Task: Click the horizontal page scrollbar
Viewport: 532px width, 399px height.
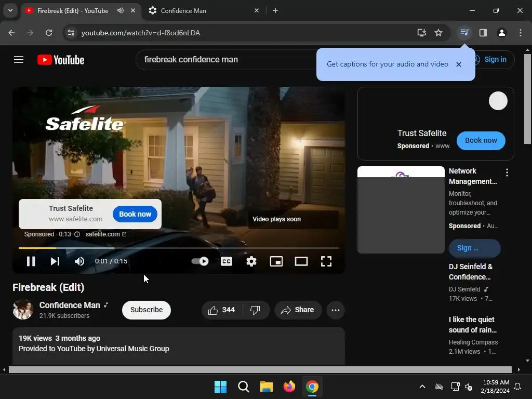Action: [260, 369]
